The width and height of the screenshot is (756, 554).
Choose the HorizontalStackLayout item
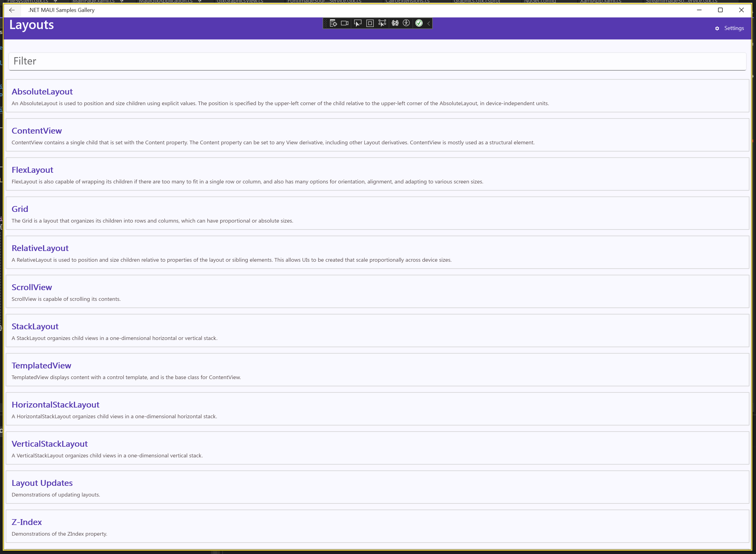(55, 404)
